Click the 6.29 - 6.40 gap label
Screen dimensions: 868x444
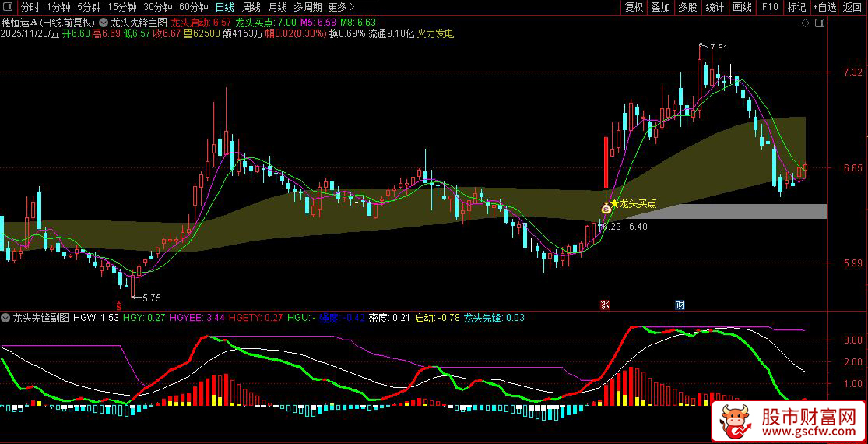[x=626, y=227]
